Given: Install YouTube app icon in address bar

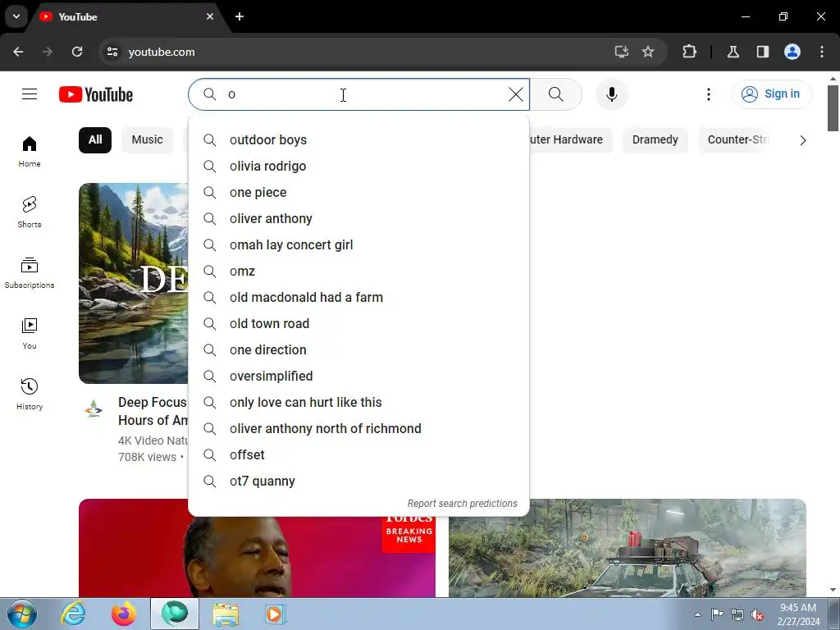Looking at the screenshot, I should point(622,52).
